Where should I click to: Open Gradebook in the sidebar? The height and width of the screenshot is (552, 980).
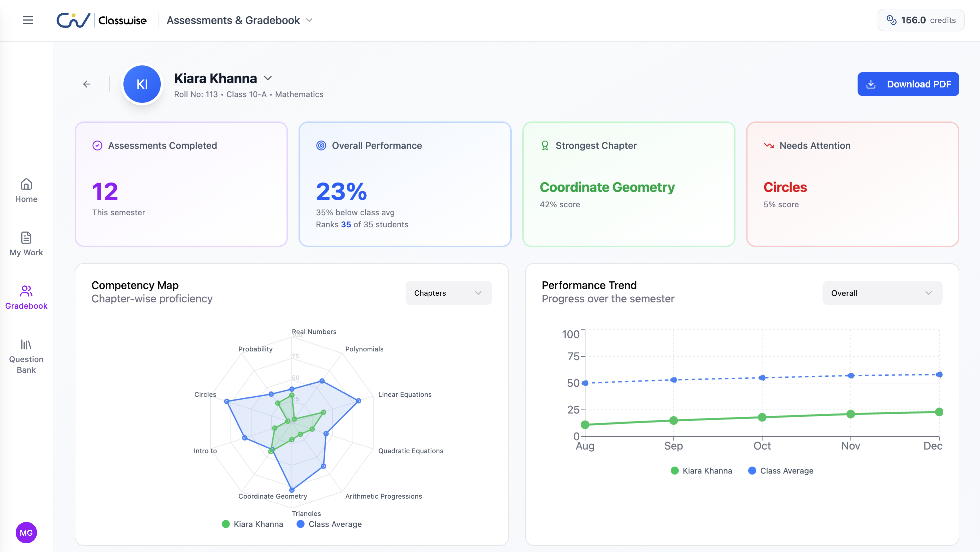(x=26, y=297)
